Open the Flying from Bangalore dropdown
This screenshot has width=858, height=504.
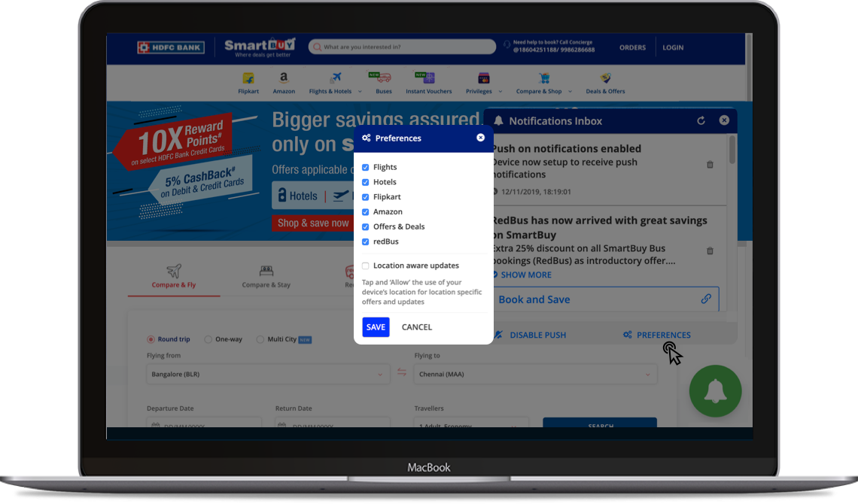click(268, 375)
